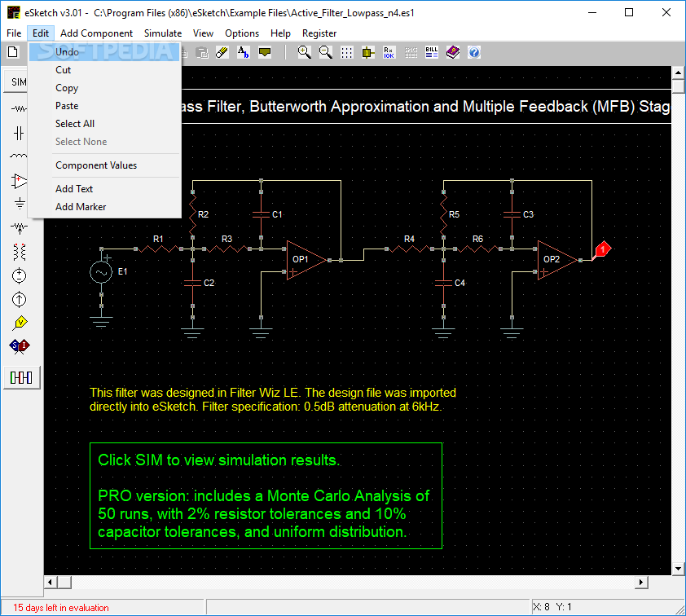Screen dimensions: 686x616
Task: Open the Options menu
Action: coord(242,33)
